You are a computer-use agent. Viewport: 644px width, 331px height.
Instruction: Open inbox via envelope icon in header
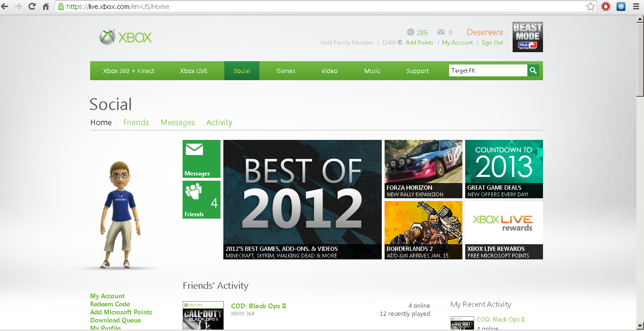[441, 32]
